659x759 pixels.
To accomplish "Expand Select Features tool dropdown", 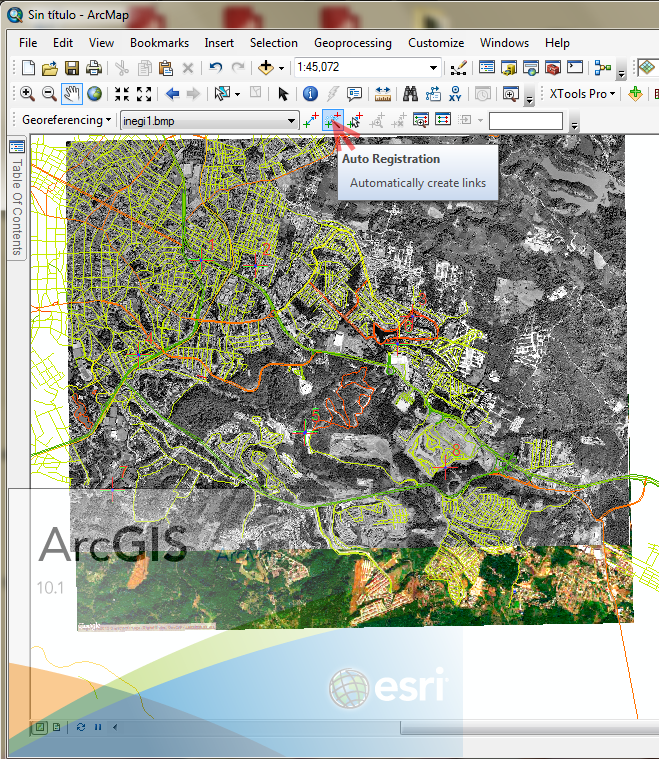I will pyautogui.click(x=237, y=94).
